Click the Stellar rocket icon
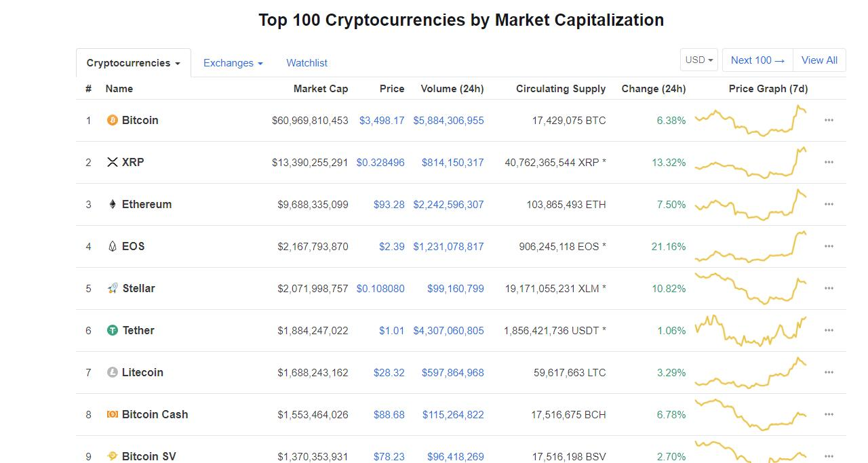This screenshot has height=463, width=868. (x=113, y=288)
